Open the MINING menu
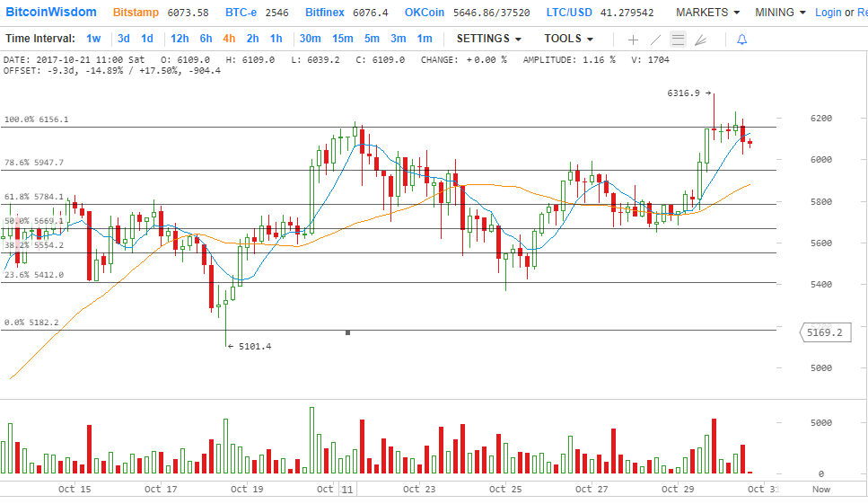This screenshot has height=504, width=868. pyautogui.click(x=780, y=13)
